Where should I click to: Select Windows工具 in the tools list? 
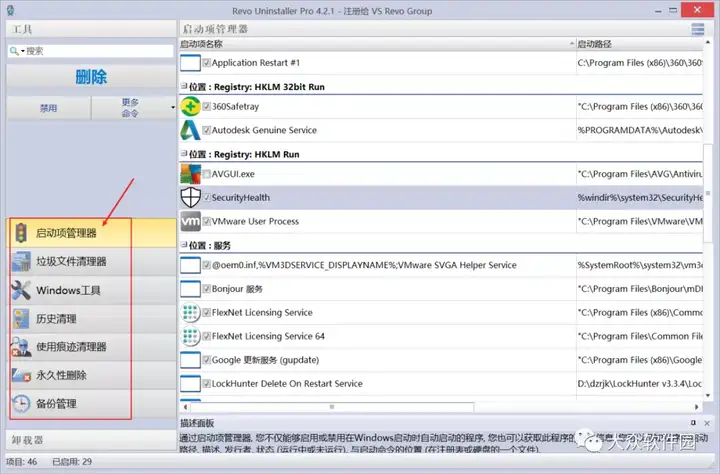(92, 290)
